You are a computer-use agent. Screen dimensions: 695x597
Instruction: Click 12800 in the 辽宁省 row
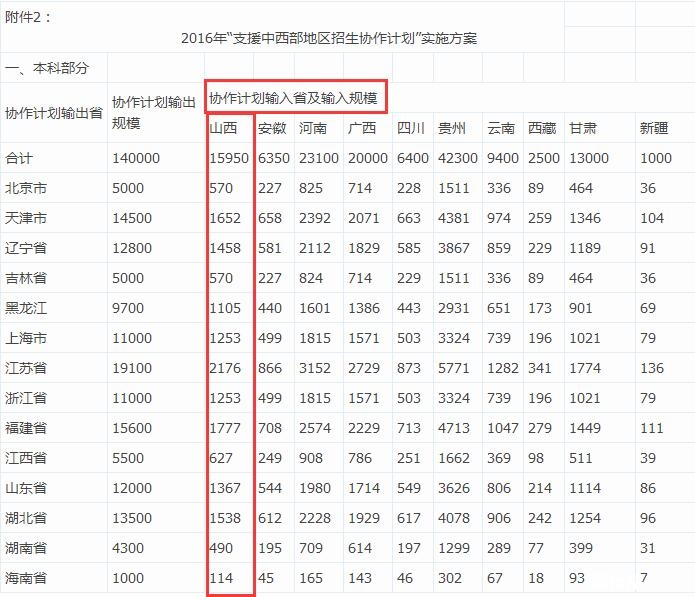pyautogui.click(x=132, y=248)
